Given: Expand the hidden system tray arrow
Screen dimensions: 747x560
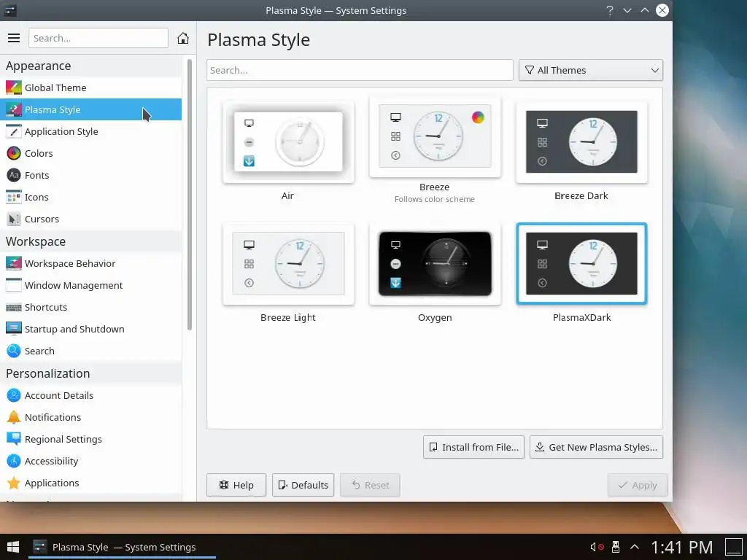Looking at the screenshot, I should (635, 547).
